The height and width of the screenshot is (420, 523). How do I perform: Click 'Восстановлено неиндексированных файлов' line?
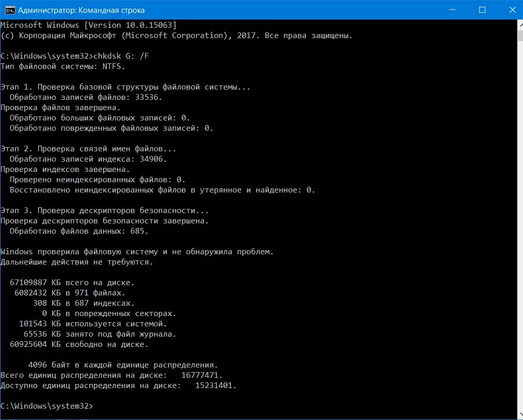pyautogui.click(x=162, y=190)
